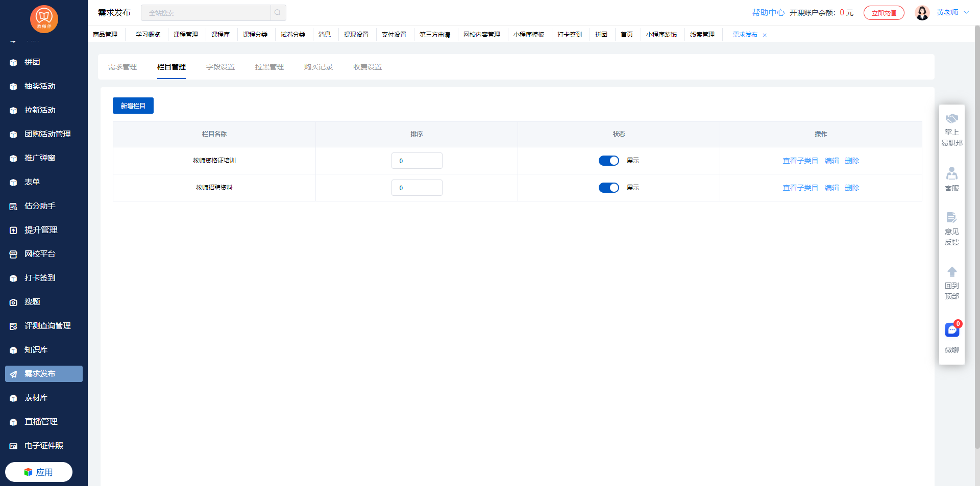Toggle display switch for 教师资格证培训
This screenshot has height=486, width=980.
[x=608, y=161]
